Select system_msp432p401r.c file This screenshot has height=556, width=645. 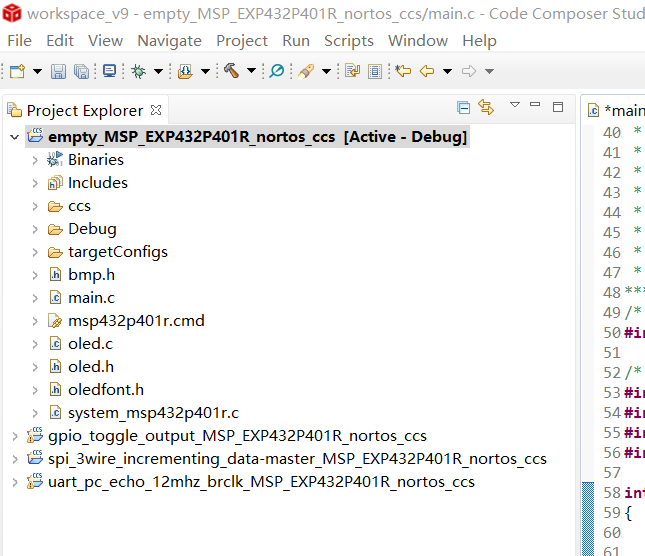tap(153, 413)
